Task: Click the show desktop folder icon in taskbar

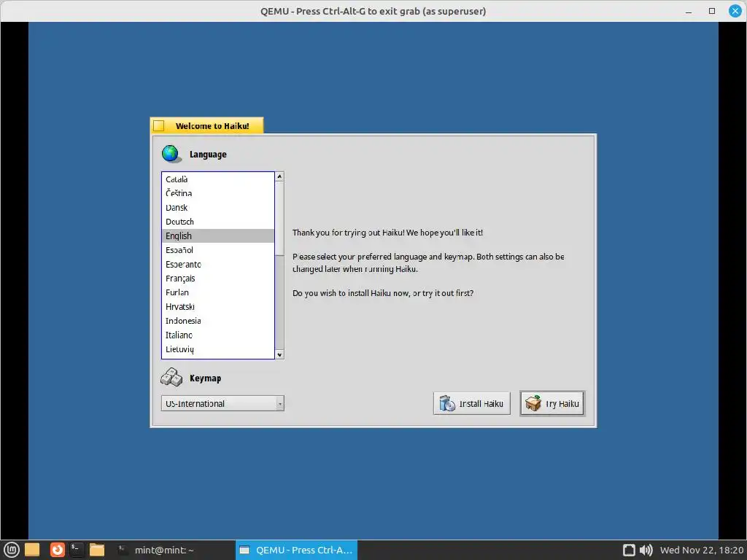Action: pyautogui.click(x=32, y=550)
